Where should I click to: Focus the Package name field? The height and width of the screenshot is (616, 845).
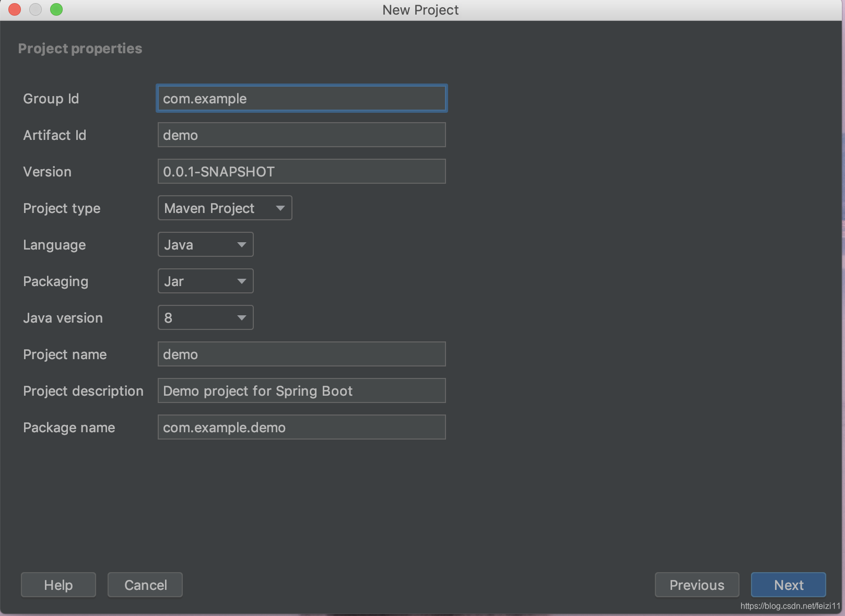tap(301, 427)
